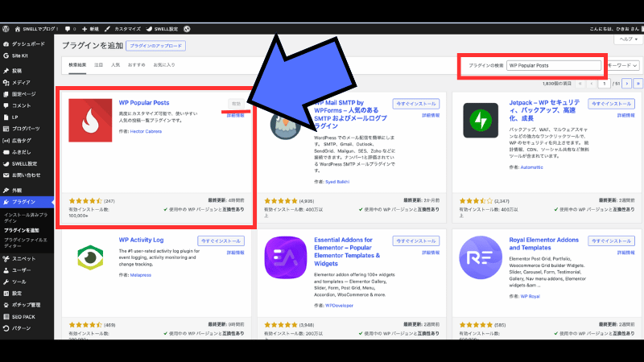Switch to お気に入り tab
Screen dimensions: 644x362
(164, 65)
